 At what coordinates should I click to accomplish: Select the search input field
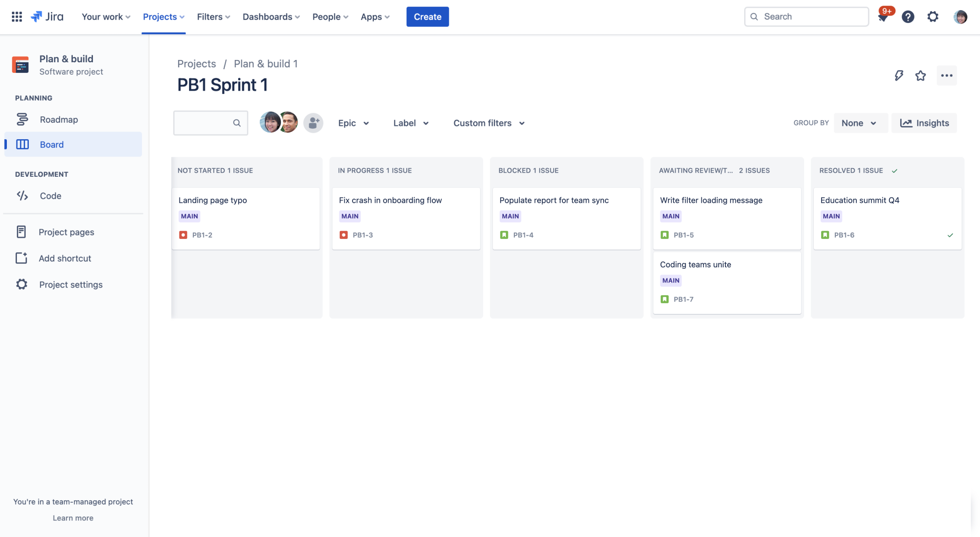coord(806,16)
